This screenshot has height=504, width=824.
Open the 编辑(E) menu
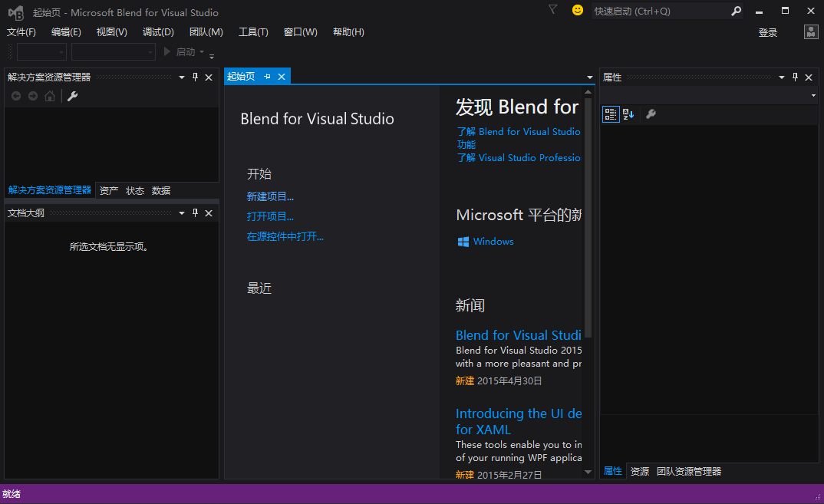point(66,32)
